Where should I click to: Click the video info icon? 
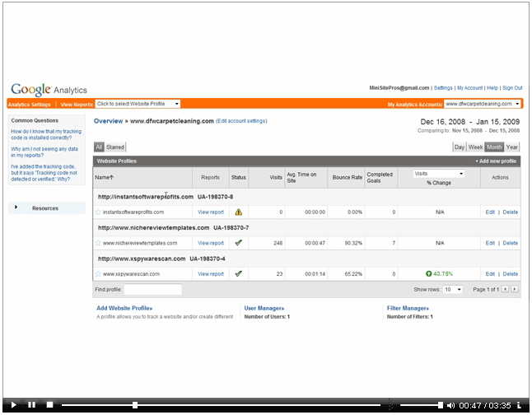click(x=519, y=405)
